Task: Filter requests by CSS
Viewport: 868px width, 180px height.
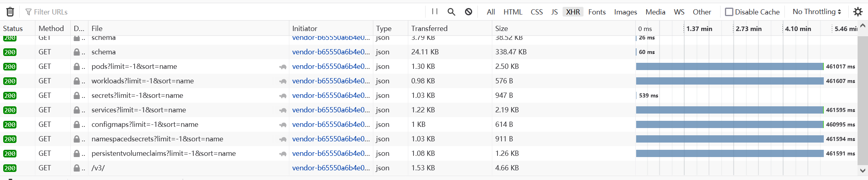Action: click(537, 12)
